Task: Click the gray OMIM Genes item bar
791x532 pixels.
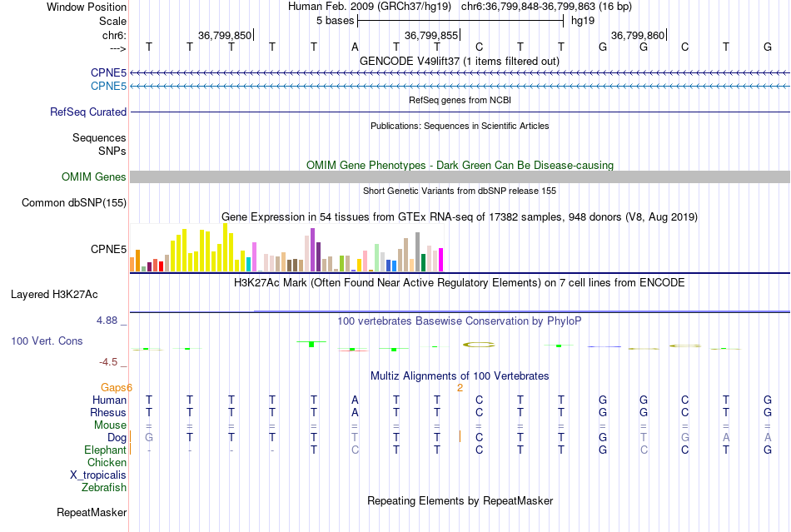Action: pos(460,177)
